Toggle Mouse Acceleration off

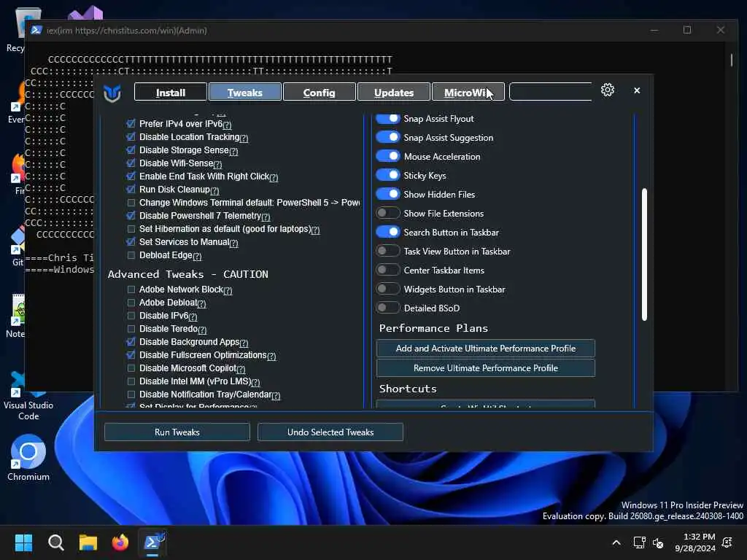[388, 156]
